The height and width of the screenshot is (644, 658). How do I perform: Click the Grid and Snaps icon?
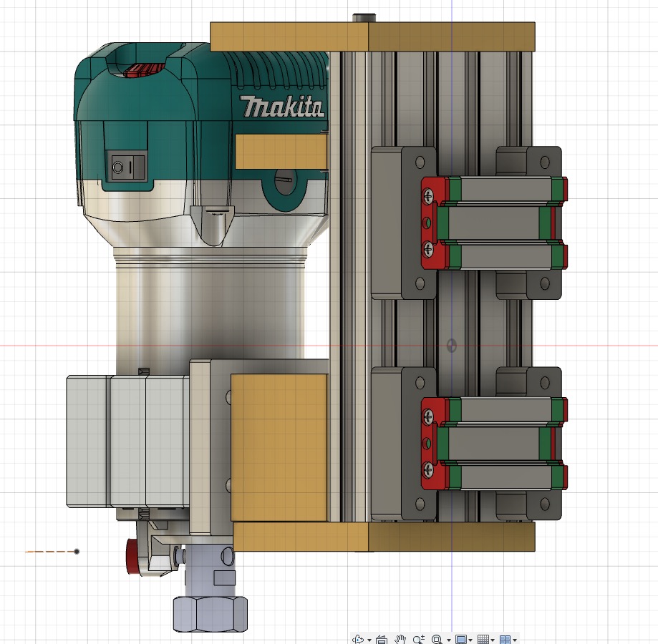(x=485, y=637)
